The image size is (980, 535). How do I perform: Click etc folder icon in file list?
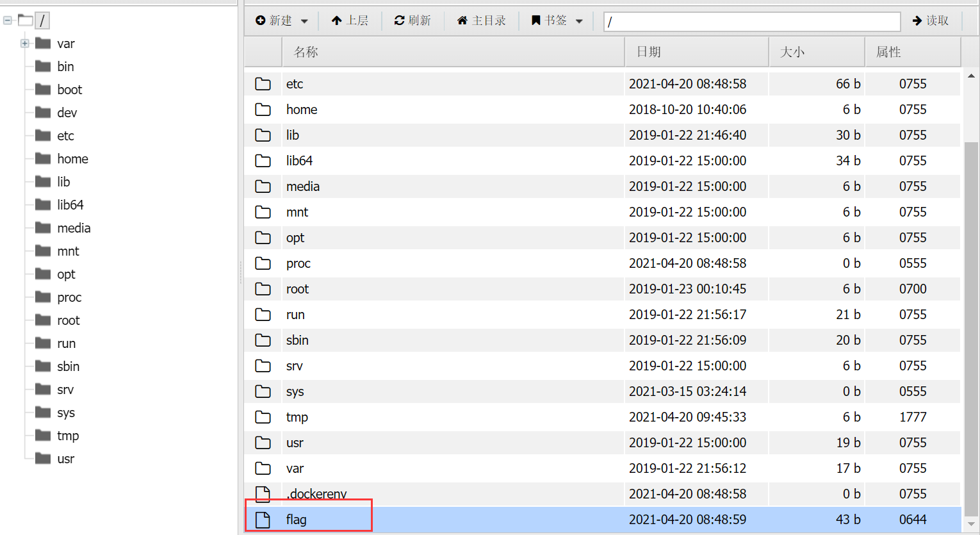coord(263,84)
